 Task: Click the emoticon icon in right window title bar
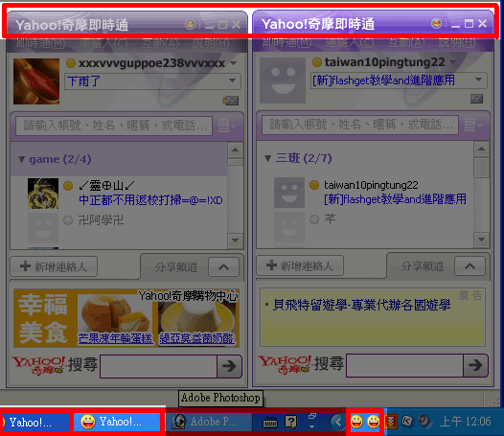pyautogui.click(x=436, y=23)
